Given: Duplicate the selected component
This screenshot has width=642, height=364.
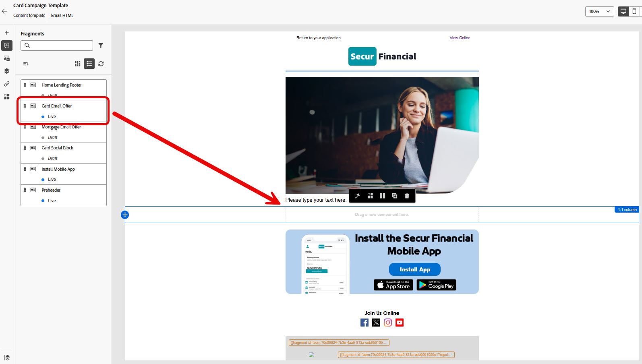Looking at the screenshot, I should 395,196.
